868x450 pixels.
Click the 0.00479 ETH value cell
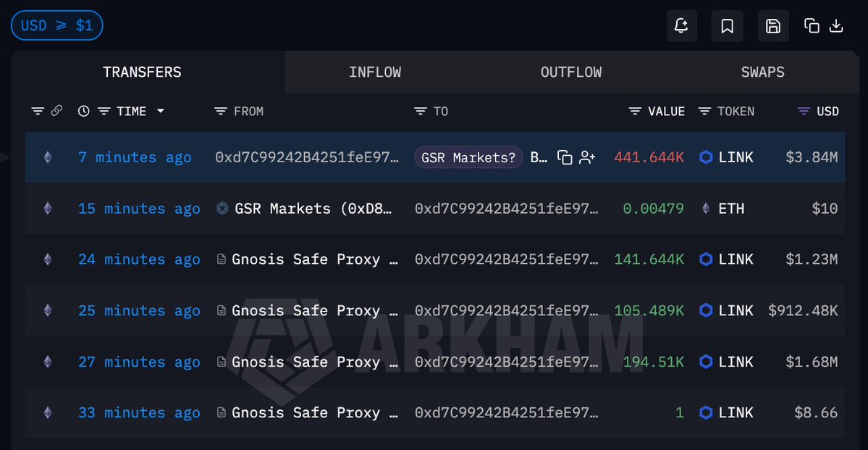tap(653, 209)
